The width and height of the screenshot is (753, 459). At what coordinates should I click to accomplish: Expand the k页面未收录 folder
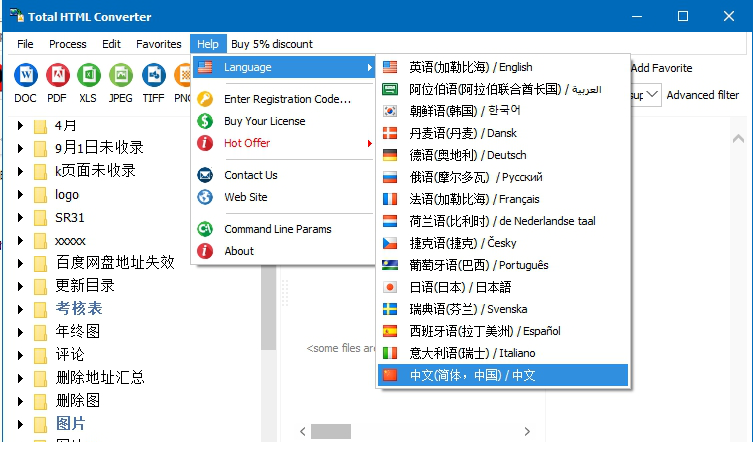[x=20, y=171]
